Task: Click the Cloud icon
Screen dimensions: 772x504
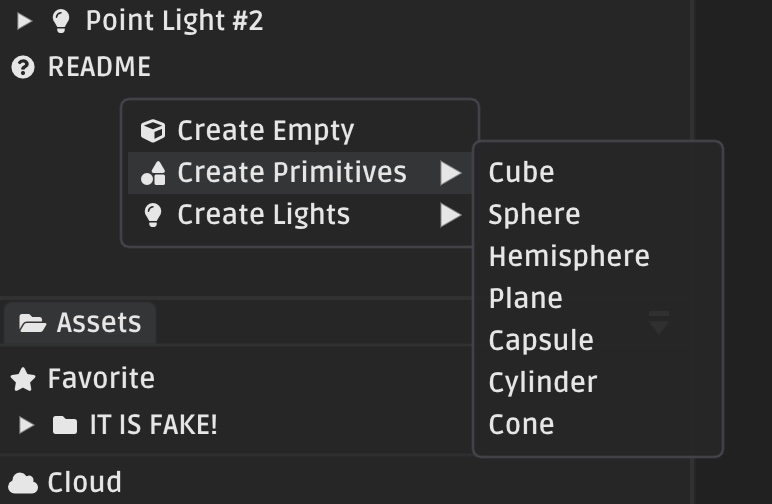Action: coord(23,483)
